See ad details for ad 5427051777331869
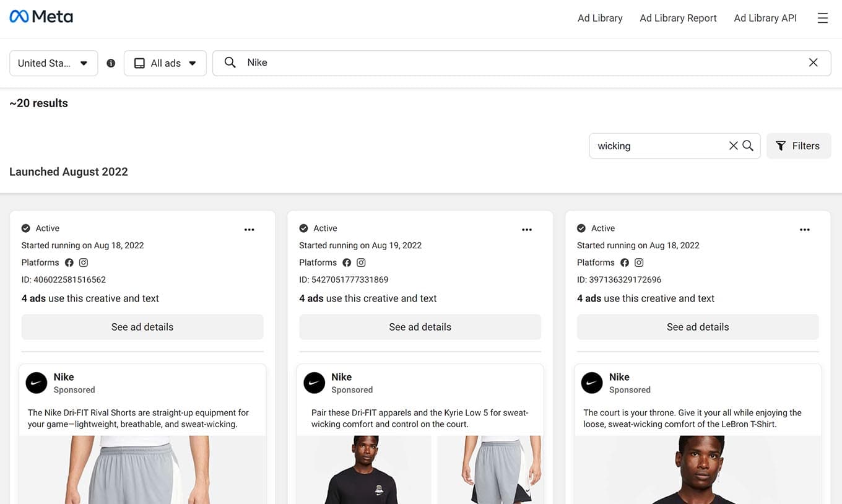 click(420, 327)
